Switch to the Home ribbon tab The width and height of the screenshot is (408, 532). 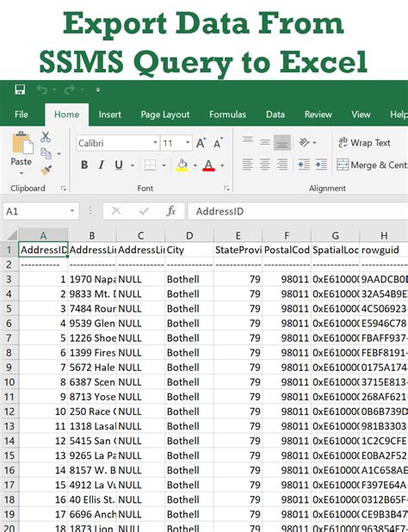(67, 114)
